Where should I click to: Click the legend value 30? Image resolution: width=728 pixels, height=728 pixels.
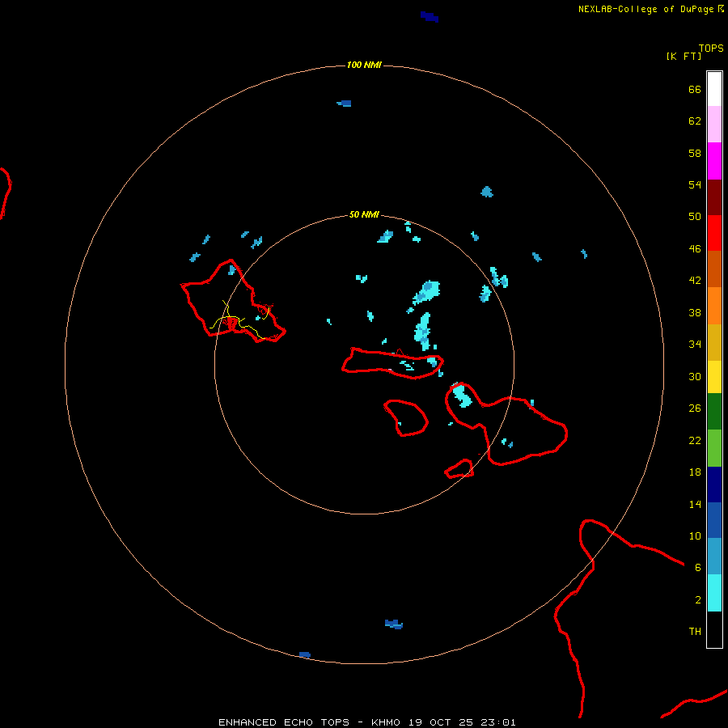tap(695, 376)
